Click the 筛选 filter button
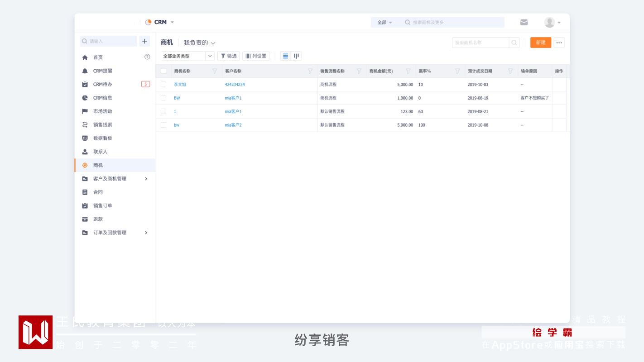Image resolution: width=644 pixels, height=362 pixels. [x=229, y=56]
